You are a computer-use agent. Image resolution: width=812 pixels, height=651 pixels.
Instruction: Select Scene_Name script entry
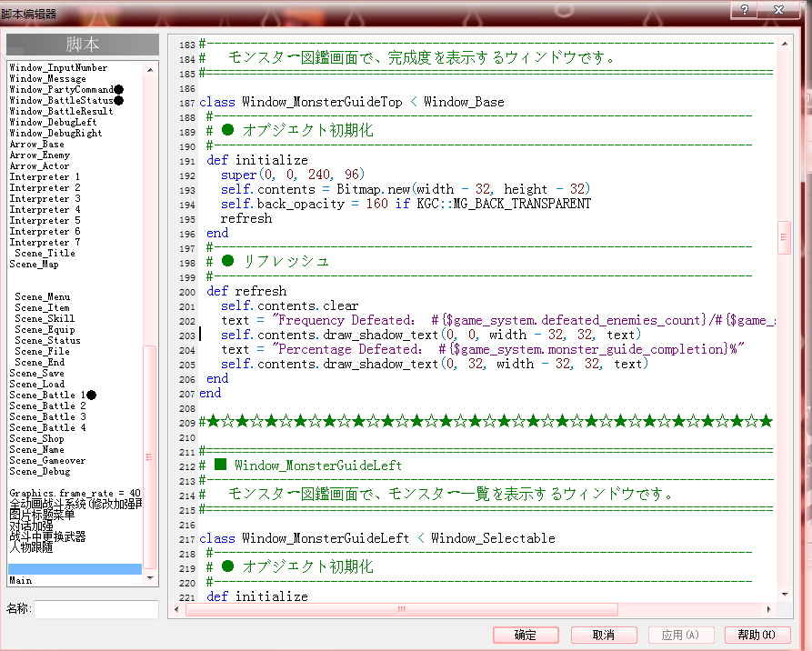point(36,449)
